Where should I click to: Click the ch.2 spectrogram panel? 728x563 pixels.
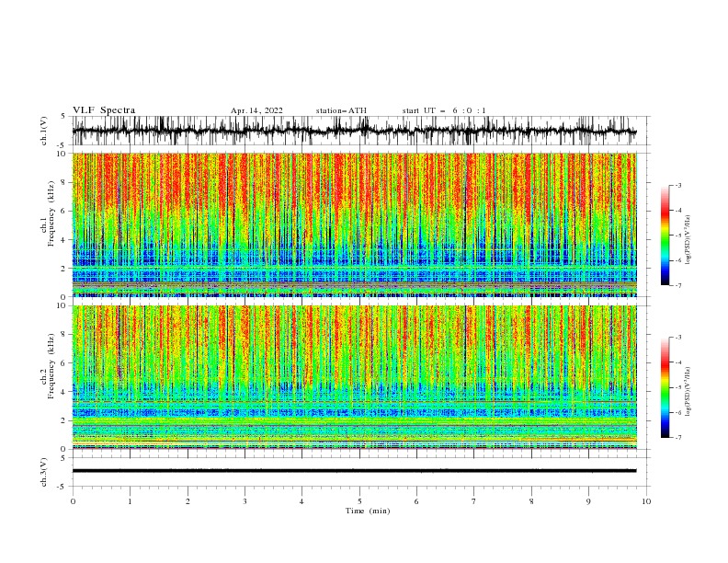click(x=355, y=377)
